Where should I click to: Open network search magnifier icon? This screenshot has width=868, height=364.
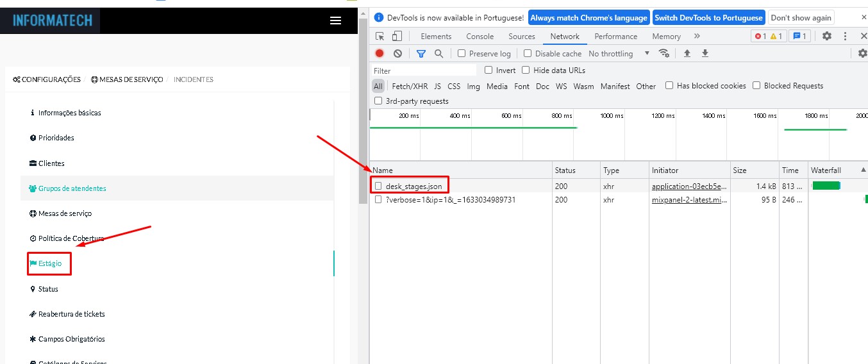(439, 54)
